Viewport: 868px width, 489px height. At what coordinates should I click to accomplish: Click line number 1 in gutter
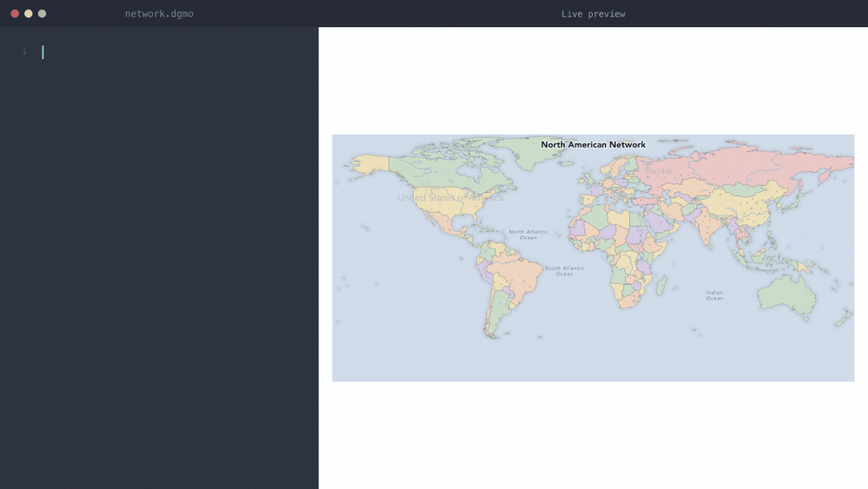coord(24,51)
